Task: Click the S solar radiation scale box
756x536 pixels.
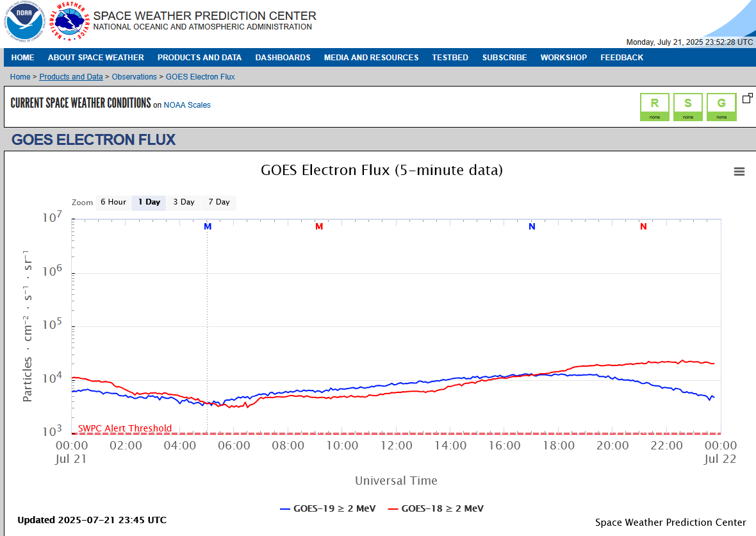Action: pos(688,106)
